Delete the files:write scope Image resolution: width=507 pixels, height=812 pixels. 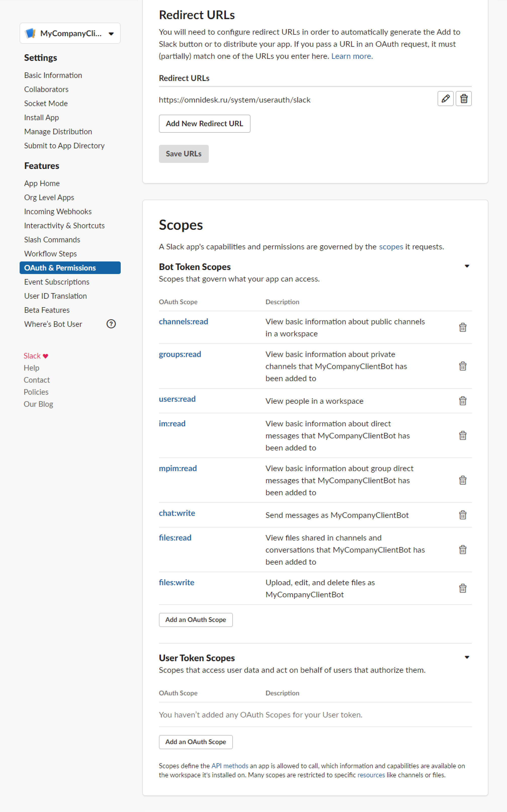[x=462, y=588]
